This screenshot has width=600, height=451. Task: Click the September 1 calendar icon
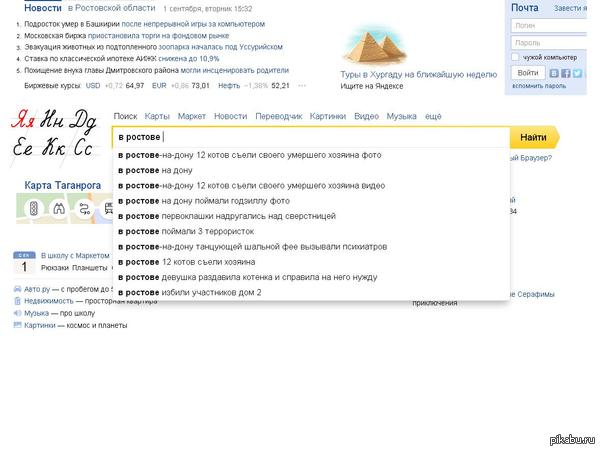click(x=24, y=262)
